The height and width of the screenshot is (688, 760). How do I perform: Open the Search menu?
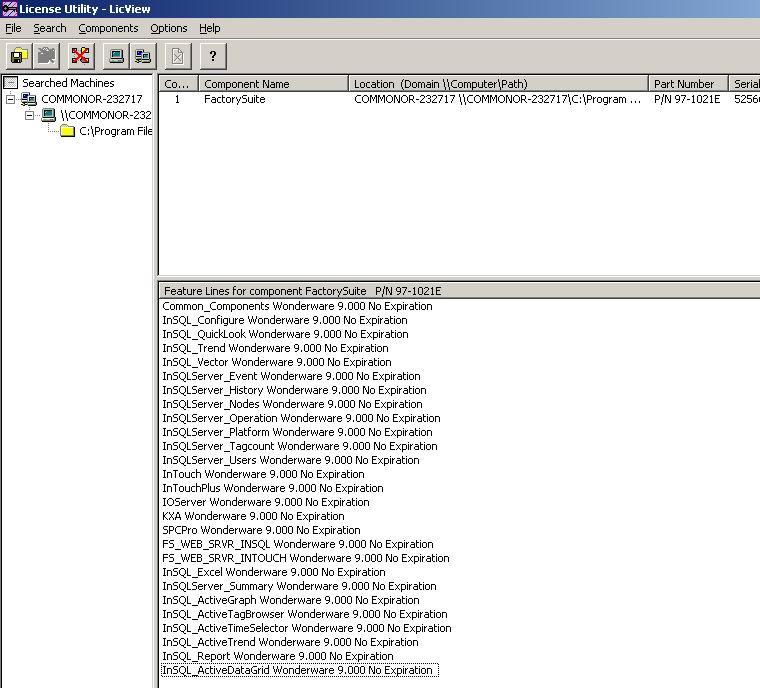[x=50, y=28]
